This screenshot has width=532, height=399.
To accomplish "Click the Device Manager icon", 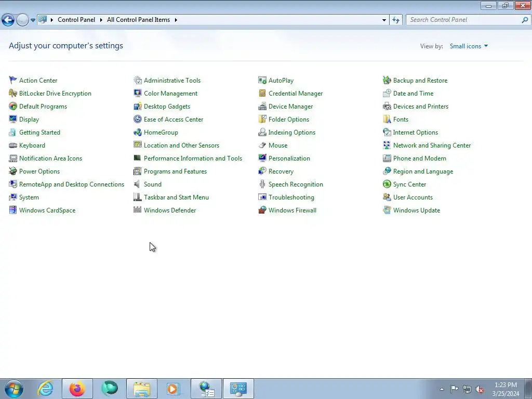I will [x=262, y=106].
